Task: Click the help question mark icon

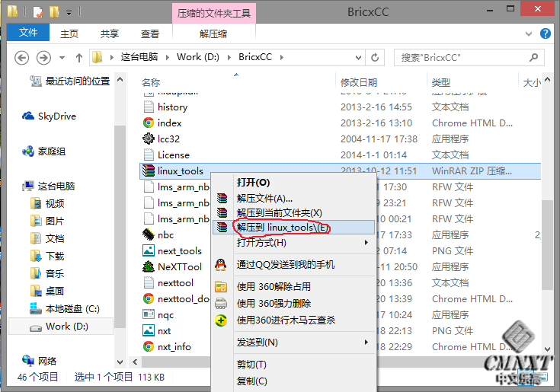Action: click(545, 34)
